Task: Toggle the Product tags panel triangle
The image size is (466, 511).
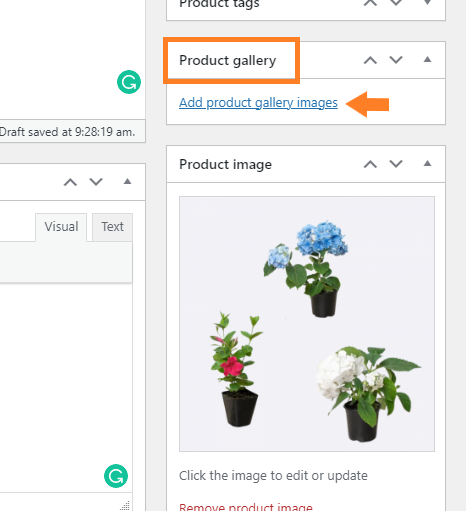Action: (x=427, y=2)
